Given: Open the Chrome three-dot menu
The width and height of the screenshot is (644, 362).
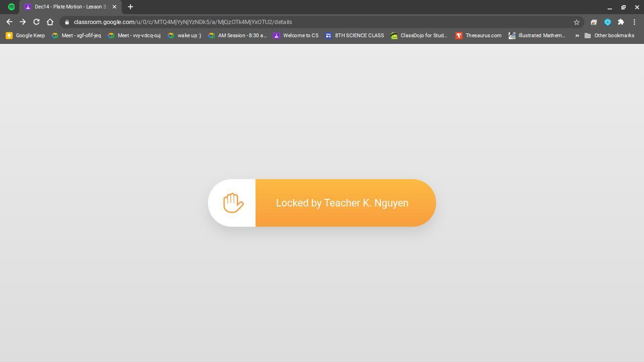Looking at the screenshot, I should point(635,22).
